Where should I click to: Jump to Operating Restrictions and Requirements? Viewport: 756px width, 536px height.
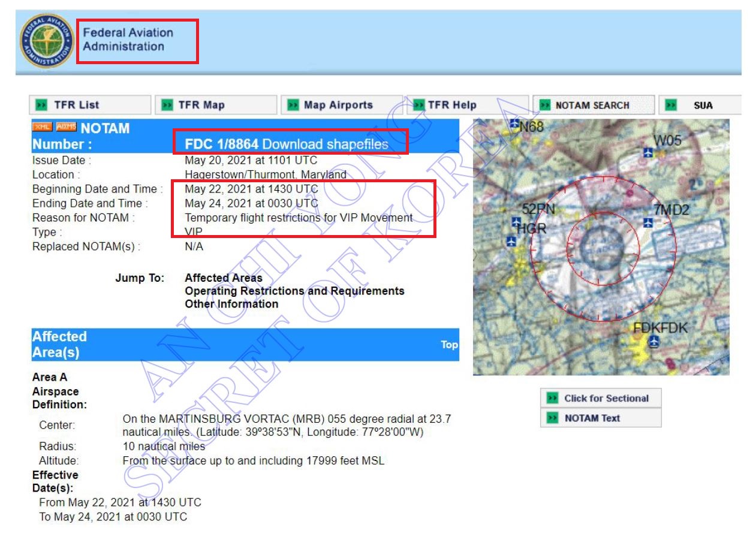click(294, 291)
